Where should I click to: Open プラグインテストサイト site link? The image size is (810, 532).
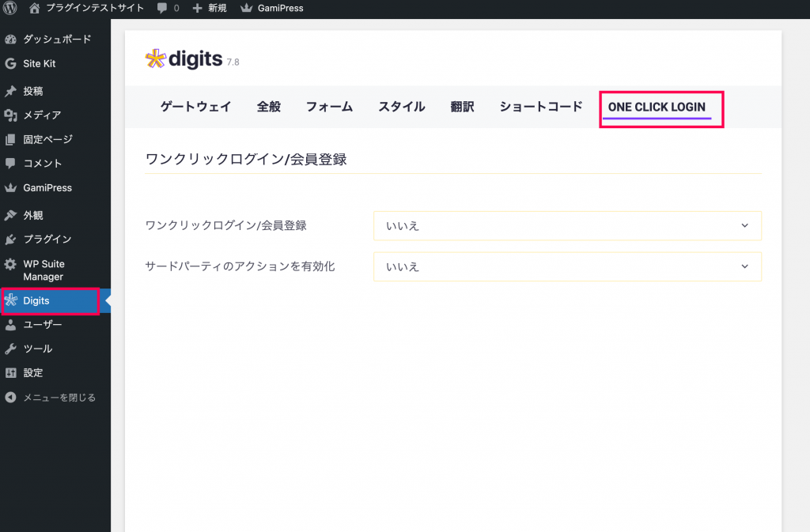pos(95,8)
